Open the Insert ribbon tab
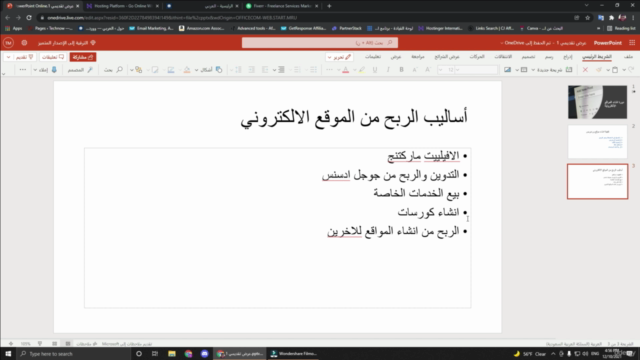Viewport: 640px width, 360px height. point(568,57)
